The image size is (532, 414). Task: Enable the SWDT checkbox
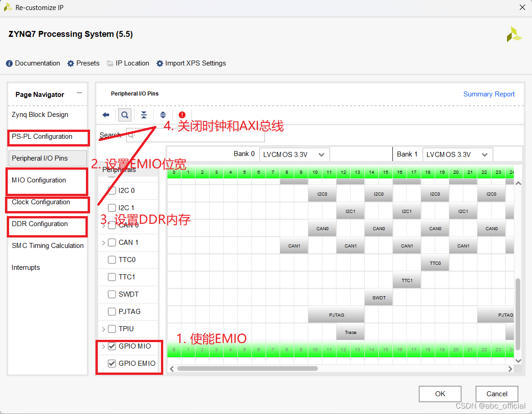click(x=111, y=294)
